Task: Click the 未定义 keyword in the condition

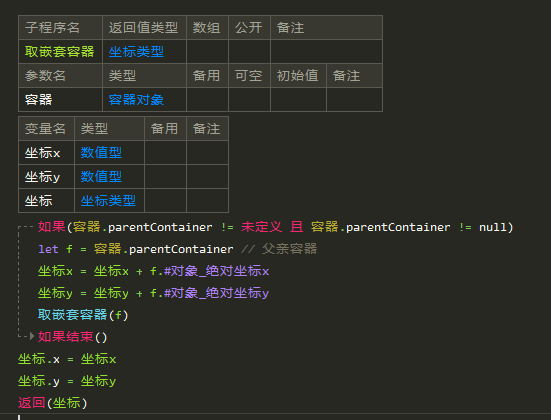Action: [261, 227]
